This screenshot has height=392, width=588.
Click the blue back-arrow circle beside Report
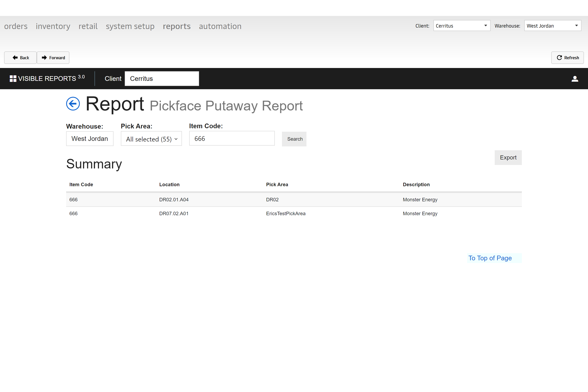(73, 104)
